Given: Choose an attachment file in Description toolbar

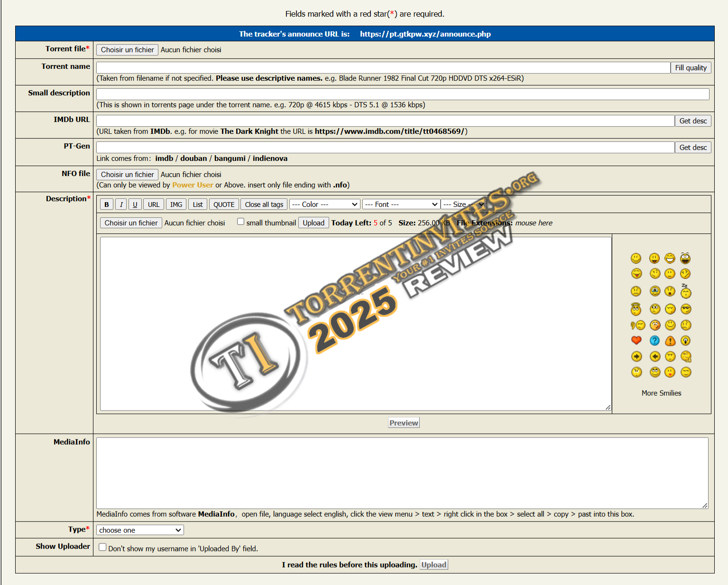Looking at the screenshot, I should [131, 223].
